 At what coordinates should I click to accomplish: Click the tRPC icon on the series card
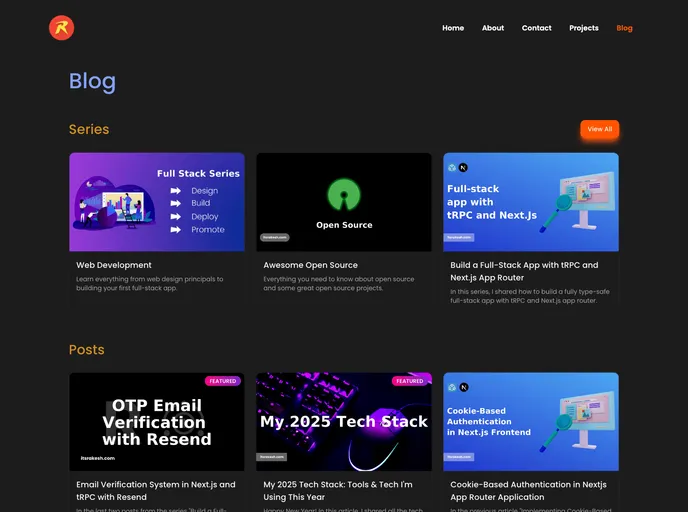click(452, 168)
